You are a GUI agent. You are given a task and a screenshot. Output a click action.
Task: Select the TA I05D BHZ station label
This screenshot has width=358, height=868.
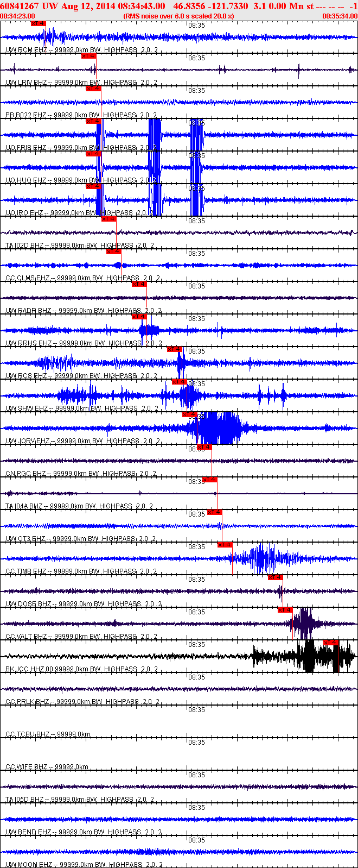tap(80, 800)
